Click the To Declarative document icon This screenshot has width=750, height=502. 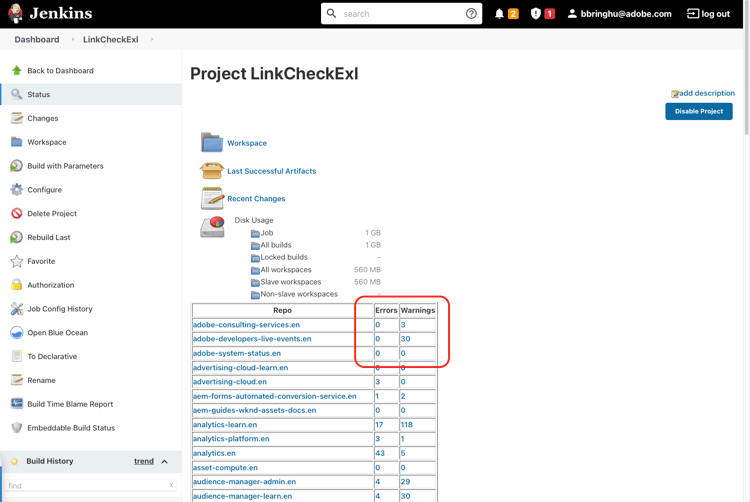[x=17, y=356]
